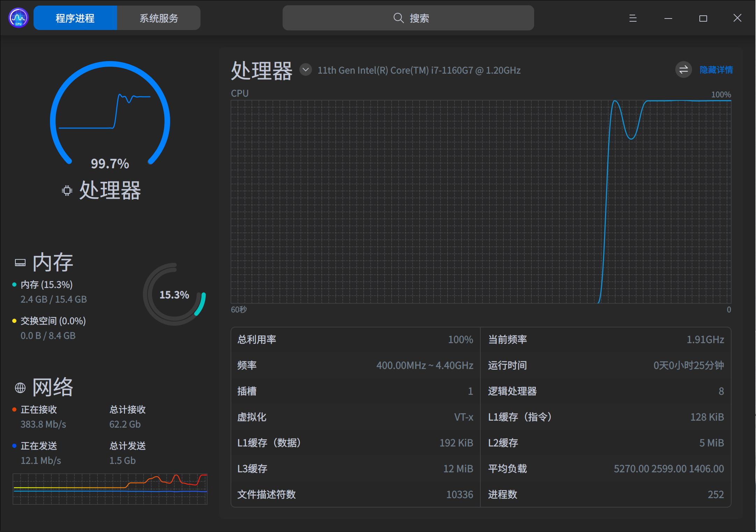Switch to the 系统服务 tab
Screen dimensions: 756x532
tap(159, 18)
